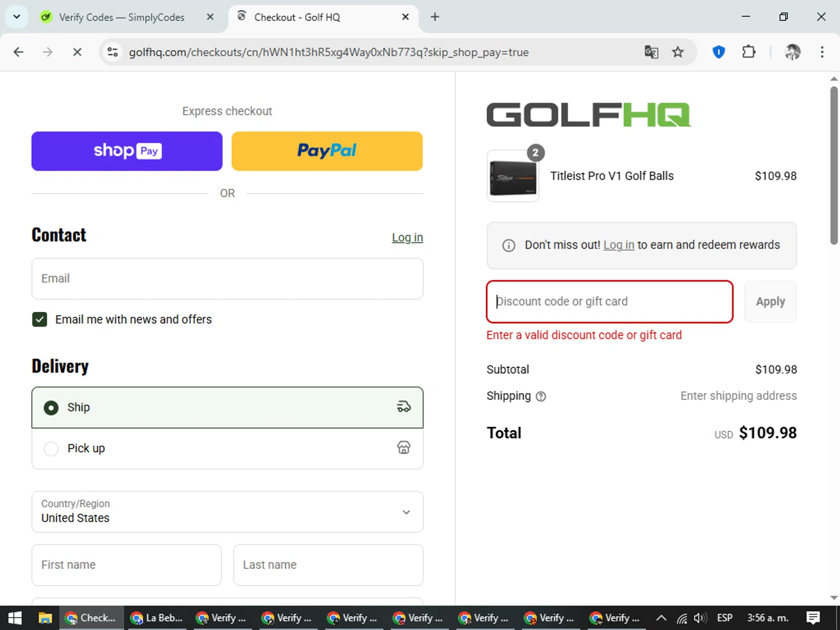Screen dimensions: 840x630
Task: Click the scrollbar down arrow
Action: [x=834, y=598]
